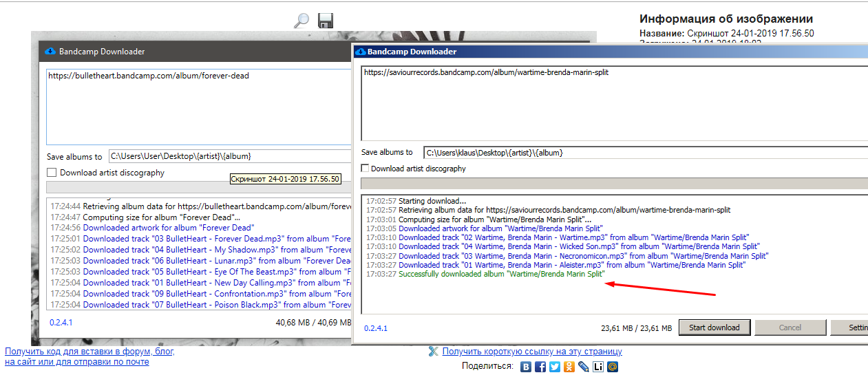Click the floppy disk save icon
868x375 pixels.
pyautogui.click(x=326, y=20)
